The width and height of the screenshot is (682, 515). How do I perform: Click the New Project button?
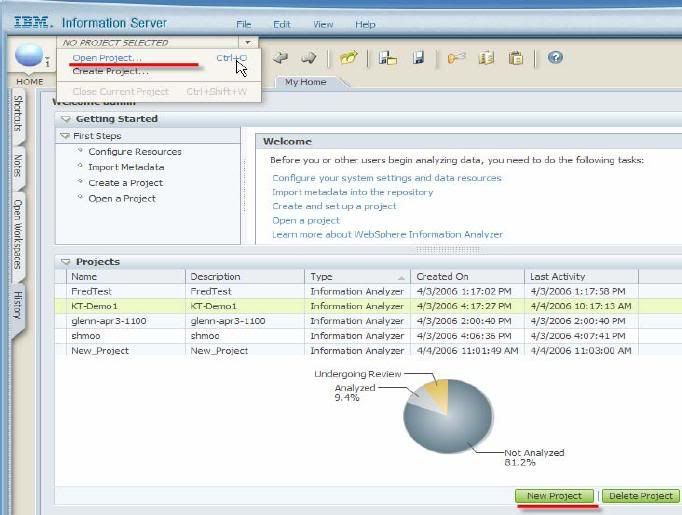tap(554, 496)
